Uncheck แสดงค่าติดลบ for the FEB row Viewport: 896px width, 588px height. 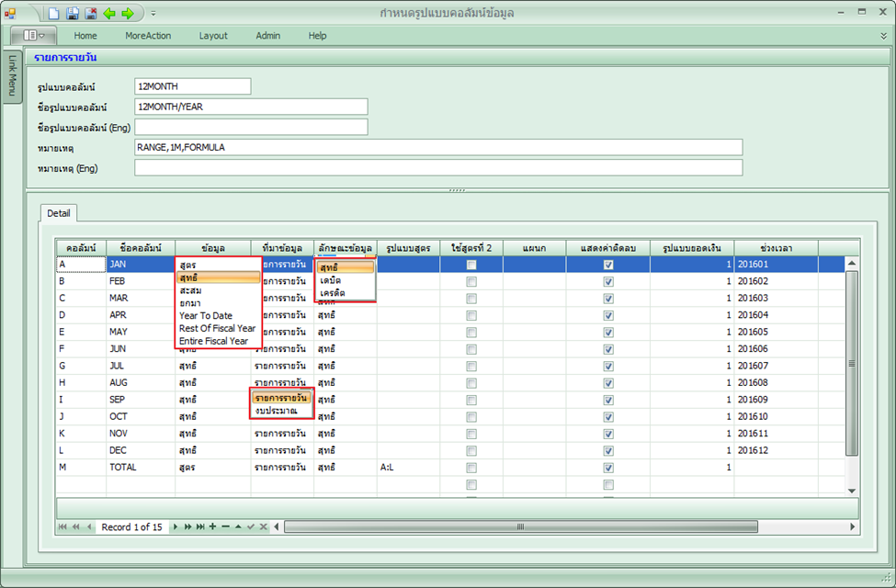607,282
